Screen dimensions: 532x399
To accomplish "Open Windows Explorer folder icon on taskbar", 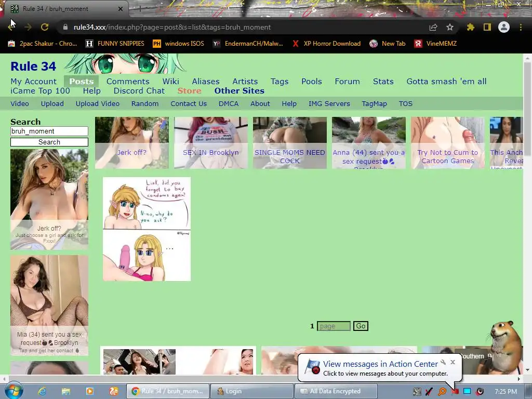I will click(x=66, y=391).
